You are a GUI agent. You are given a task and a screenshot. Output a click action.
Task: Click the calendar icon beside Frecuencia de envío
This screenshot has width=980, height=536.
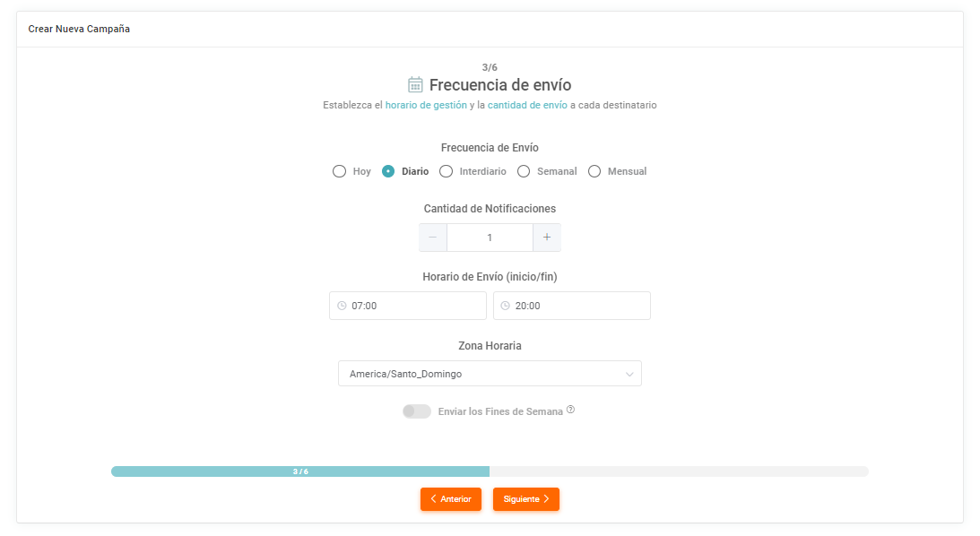[x=415, y=85]
